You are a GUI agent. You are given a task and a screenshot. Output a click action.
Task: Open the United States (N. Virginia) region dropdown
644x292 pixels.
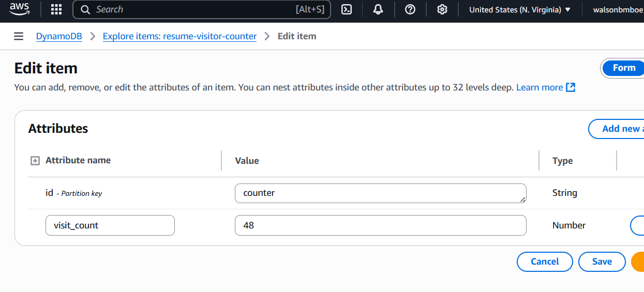520,9
